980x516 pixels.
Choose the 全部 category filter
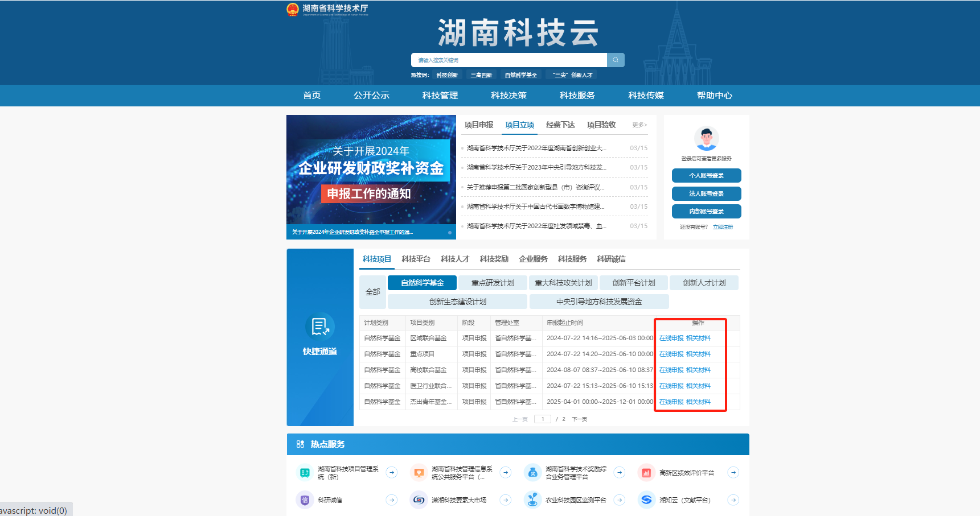pyautogui.click(x=373, y=292)
